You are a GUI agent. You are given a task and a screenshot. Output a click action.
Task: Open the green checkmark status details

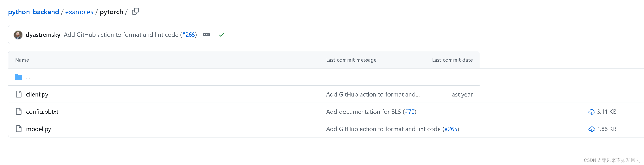pos(221,35)
